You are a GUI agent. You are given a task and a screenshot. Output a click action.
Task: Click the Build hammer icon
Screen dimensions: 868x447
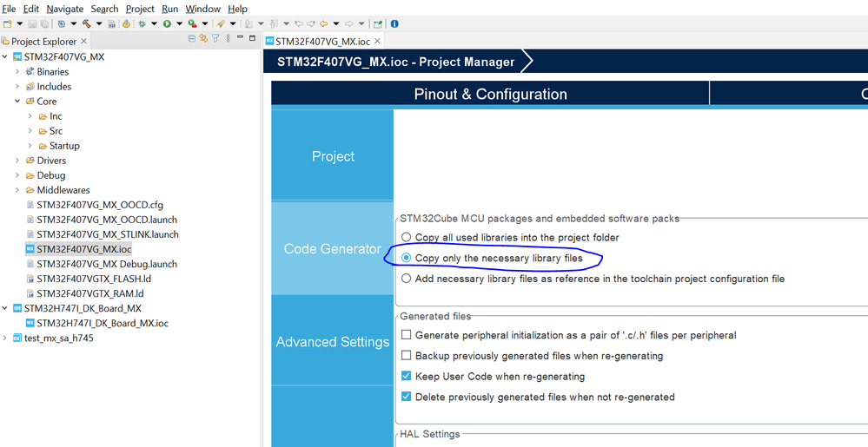pyautogui.click(x=86, y=23)
